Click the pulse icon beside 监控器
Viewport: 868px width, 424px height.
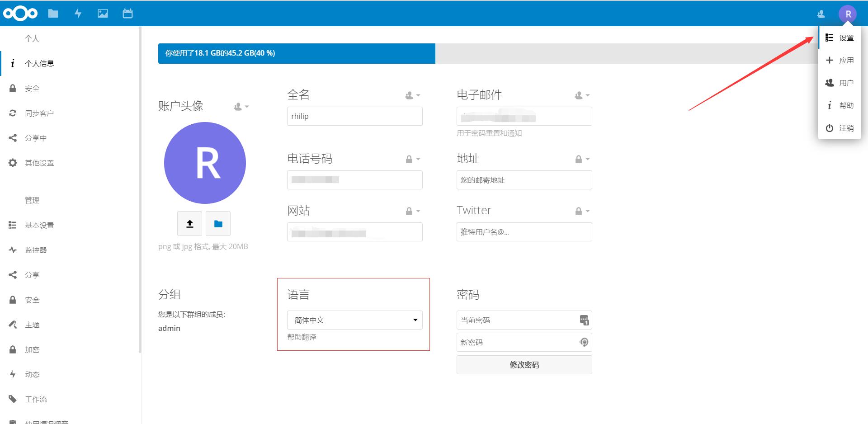coord(13,250)
